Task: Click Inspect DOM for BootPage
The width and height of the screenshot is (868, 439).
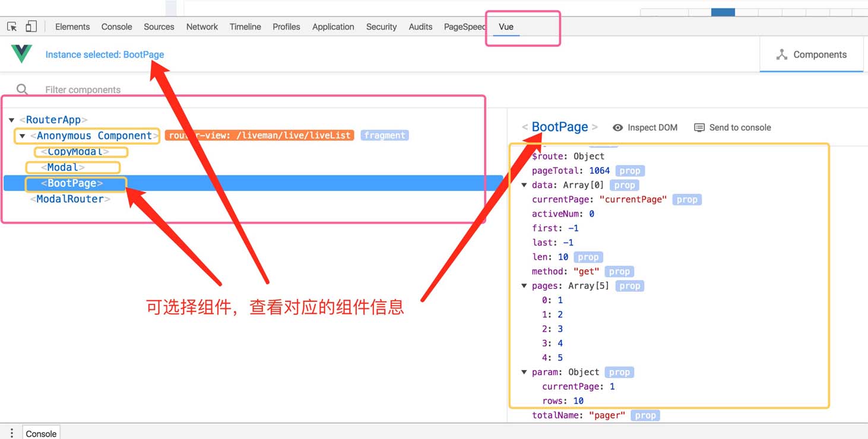Action: [x=645, y=128]
